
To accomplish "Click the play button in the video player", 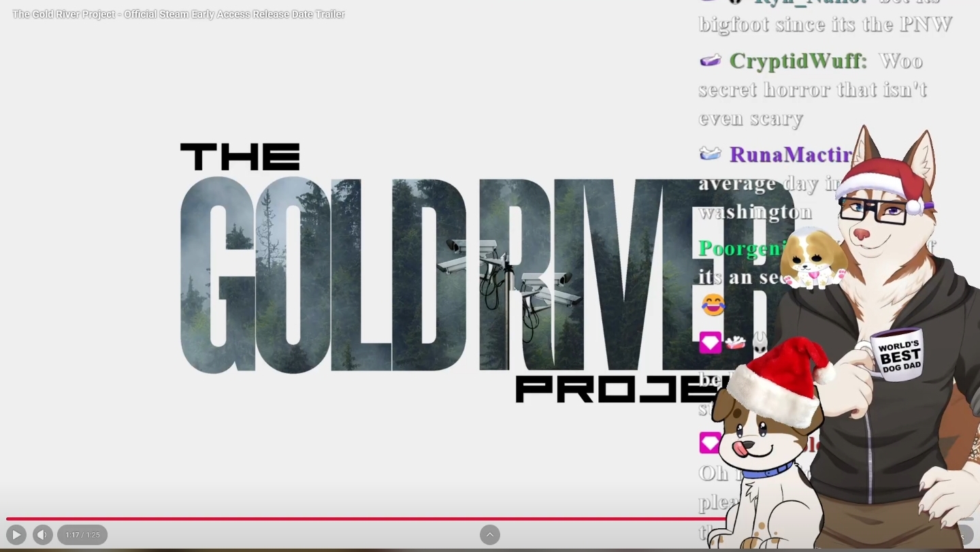I will (16, 535).
